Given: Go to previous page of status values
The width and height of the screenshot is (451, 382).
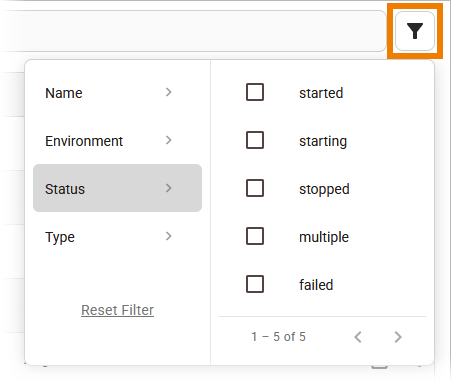Looking at the screenshot, I should (358, 337).
